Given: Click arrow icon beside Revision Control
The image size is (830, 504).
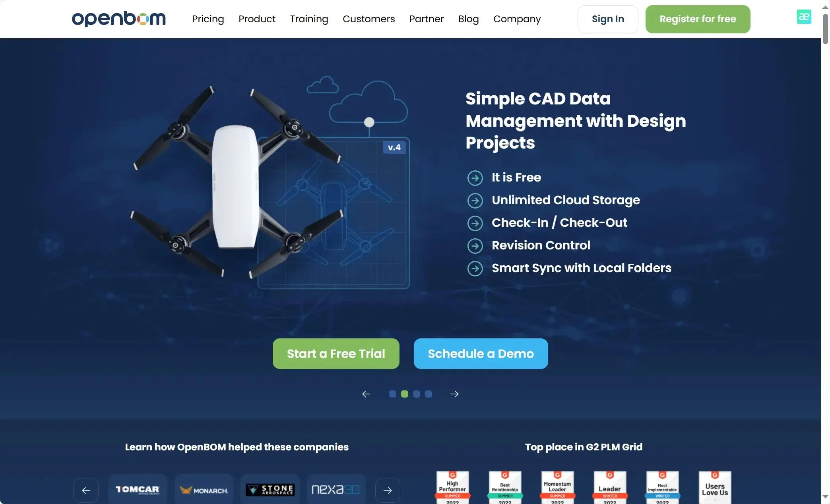Looking at the screenshot, I should pos(475,246).
